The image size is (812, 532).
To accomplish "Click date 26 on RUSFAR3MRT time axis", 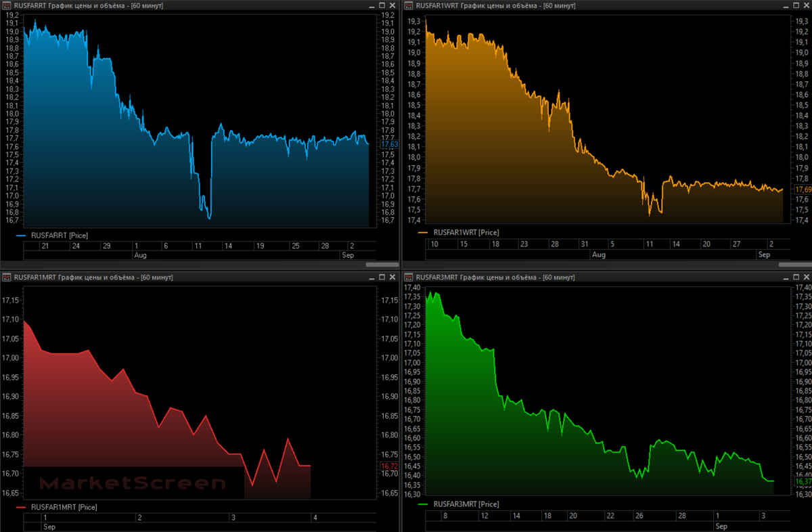I will pos(638,516).
